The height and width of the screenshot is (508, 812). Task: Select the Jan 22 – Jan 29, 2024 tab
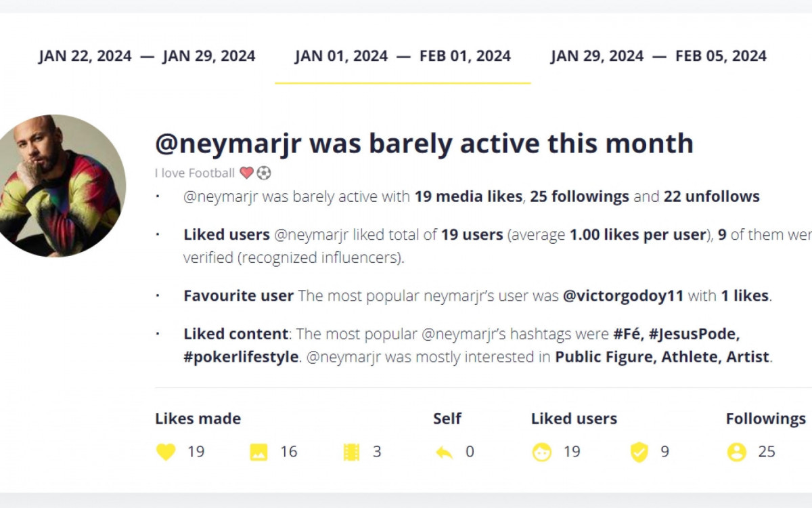pos(147,56)
